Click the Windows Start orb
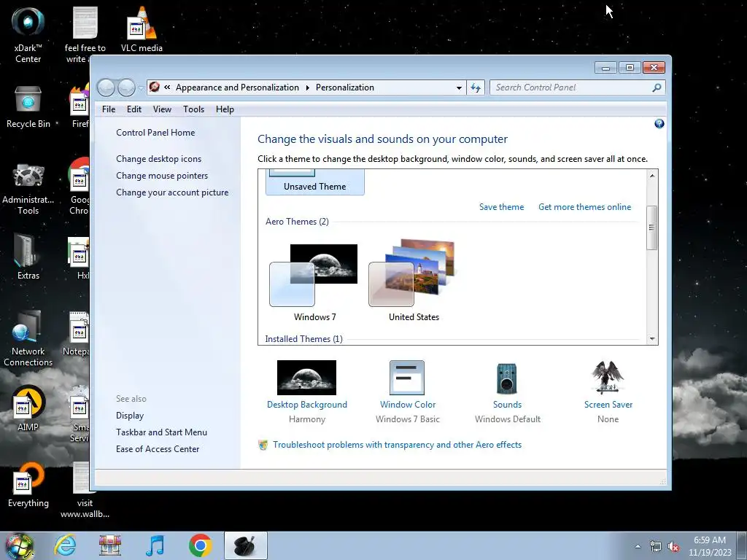The width and height of the screenshot is (747, 560). pos(20,545)
